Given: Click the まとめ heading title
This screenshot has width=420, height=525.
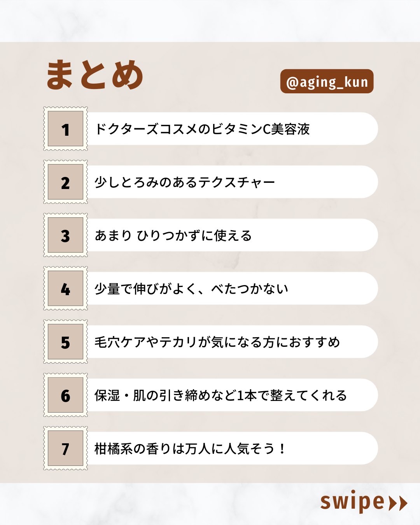Looking at the screenshot, I should click(95, 75).
